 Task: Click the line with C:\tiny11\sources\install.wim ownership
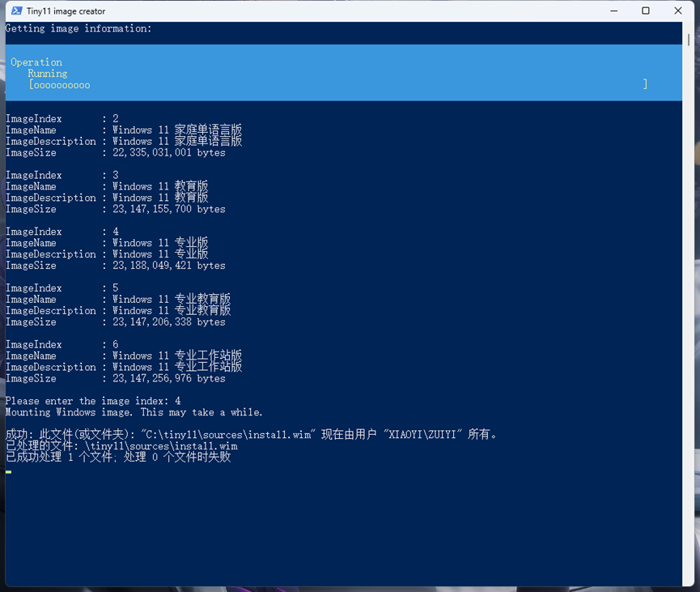(251, 434)
